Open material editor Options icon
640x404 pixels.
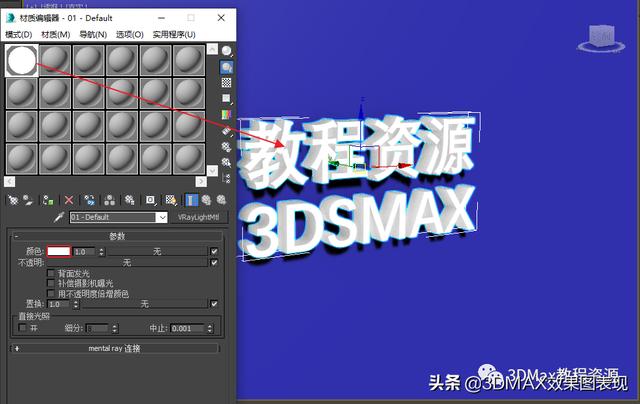[227, 147]
